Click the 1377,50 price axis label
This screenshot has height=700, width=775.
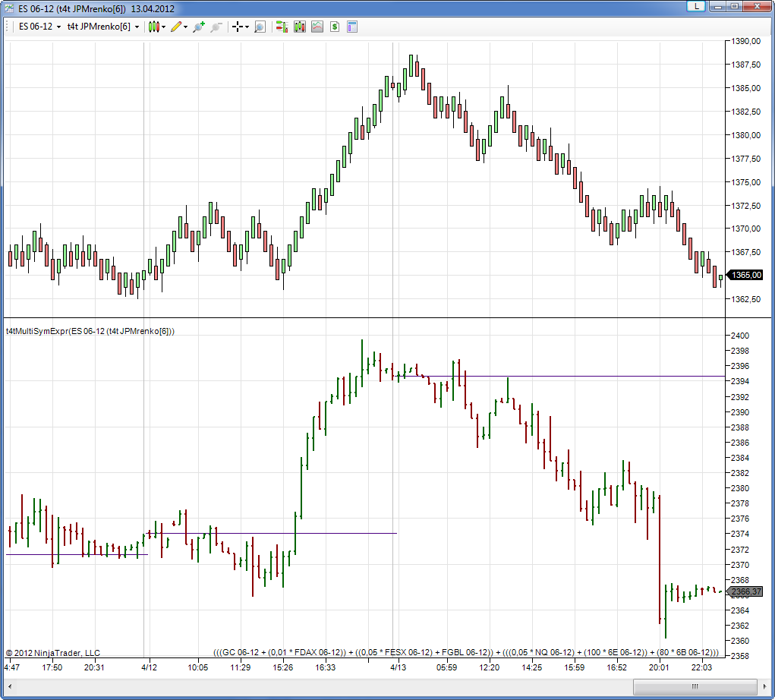tap(746, 159)
